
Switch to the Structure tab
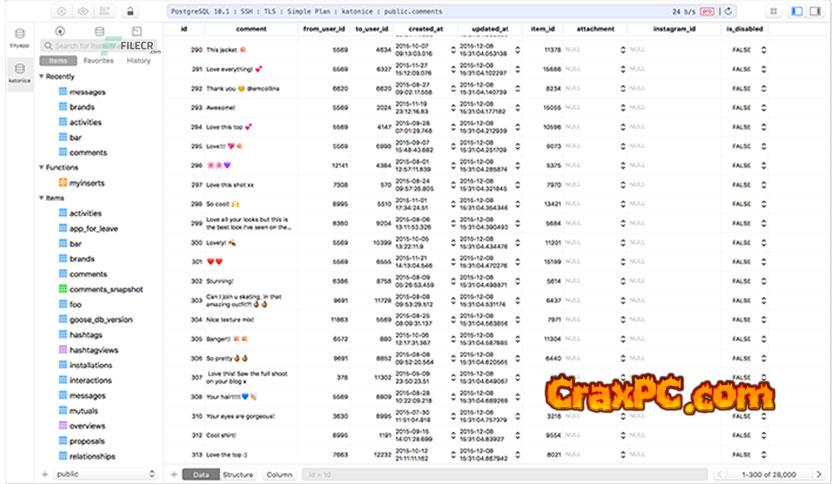[x=237, y=474]
